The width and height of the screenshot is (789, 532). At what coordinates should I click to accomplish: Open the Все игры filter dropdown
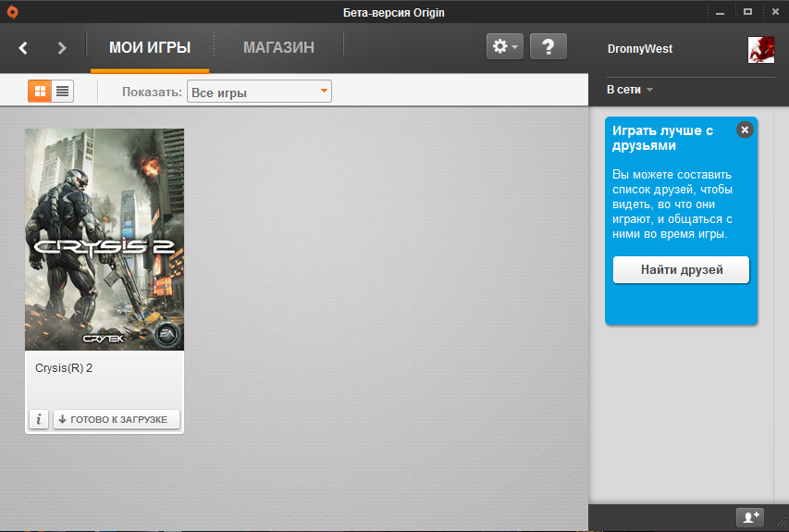click(259, 92)
